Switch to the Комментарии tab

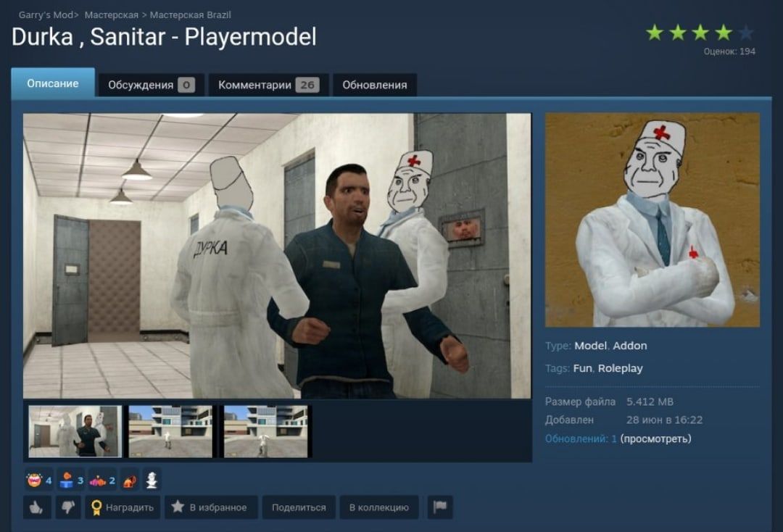point(269,85)
